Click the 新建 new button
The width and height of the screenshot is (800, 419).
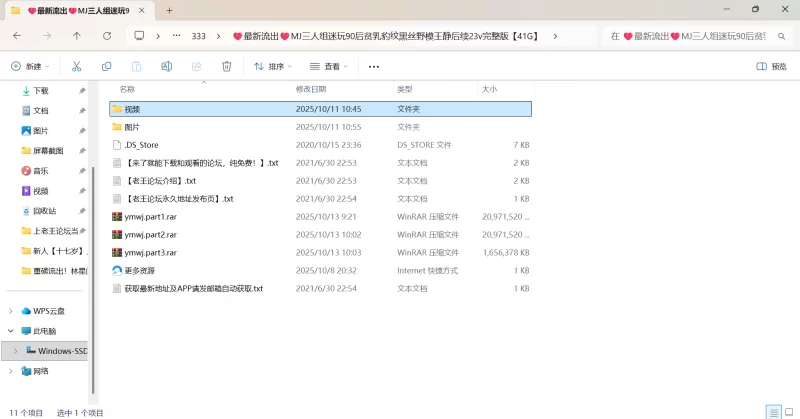[30, 66]
